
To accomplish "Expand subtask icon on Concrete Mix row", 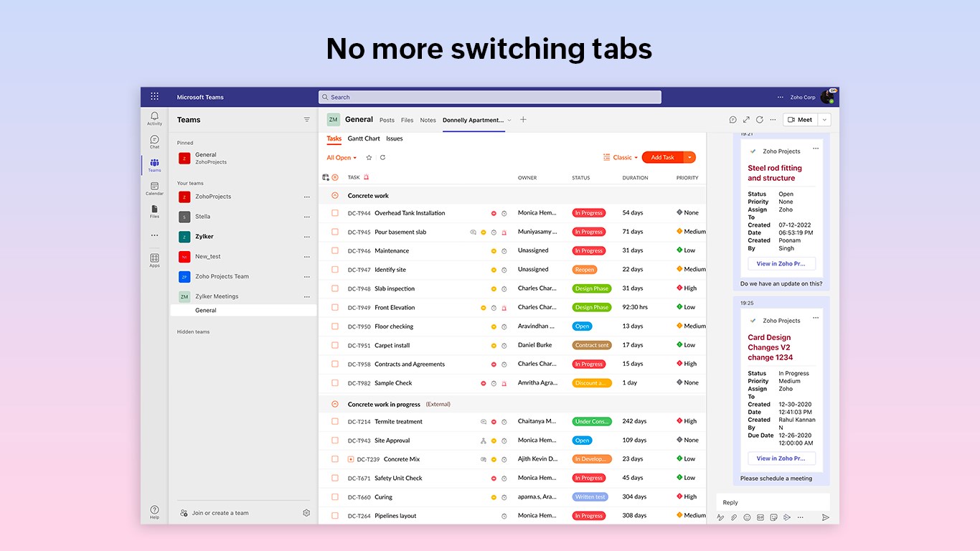I will (351, 459).
